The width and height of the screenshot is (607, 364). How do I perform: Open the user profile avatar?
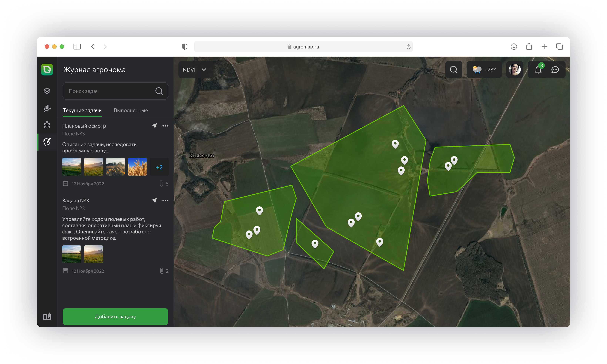pos(514,70)
